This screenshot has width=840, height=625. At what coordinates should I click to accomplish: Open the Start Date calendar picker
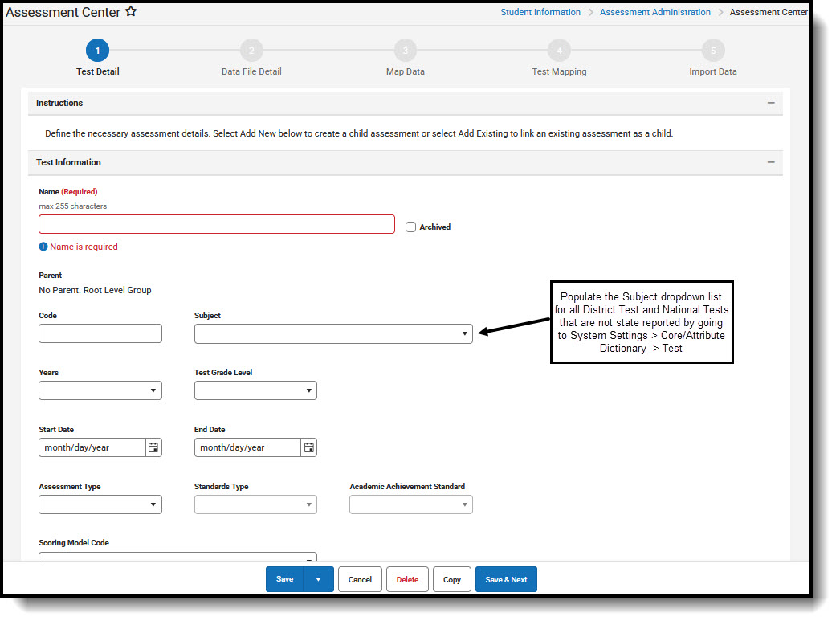click(153, 447)
